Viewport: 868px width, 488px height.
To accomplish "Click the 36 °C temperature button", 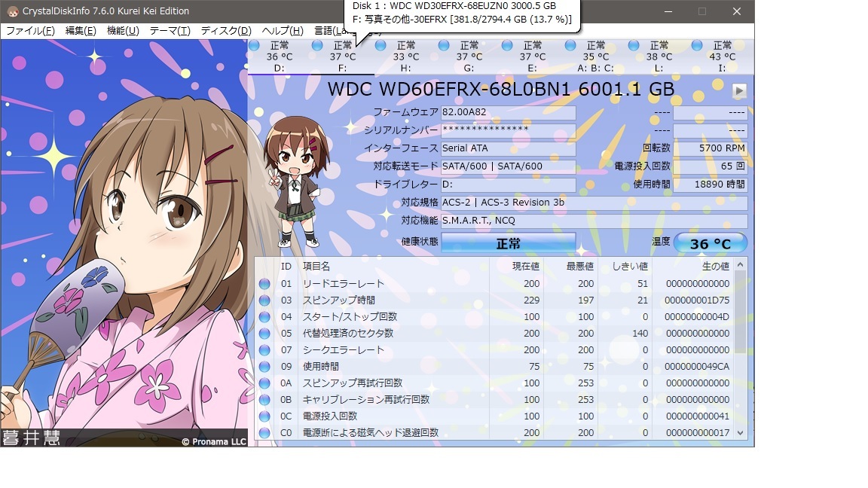I will pyautogui.click(x=711, y=243).
